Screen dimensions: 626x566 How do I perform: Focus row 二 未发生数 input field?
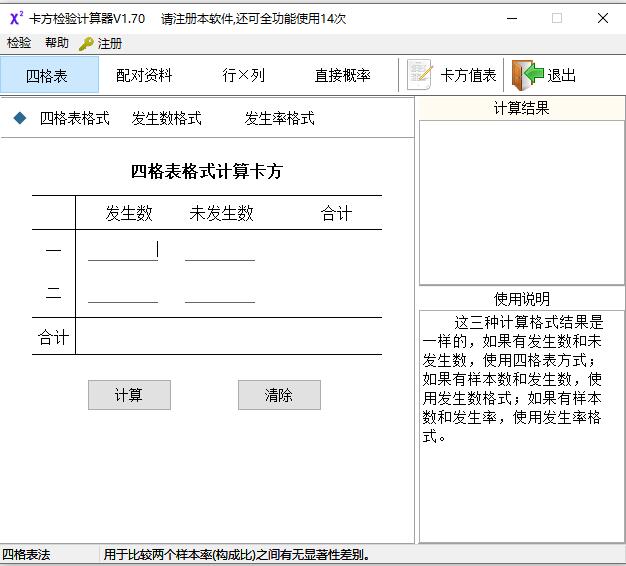(220, 293)
